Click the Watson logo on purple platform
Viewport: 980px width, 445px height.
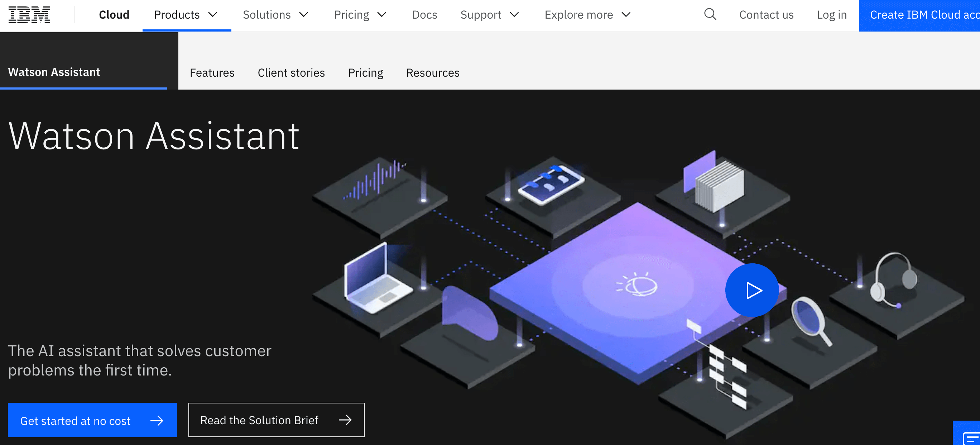tap(638, 286)
